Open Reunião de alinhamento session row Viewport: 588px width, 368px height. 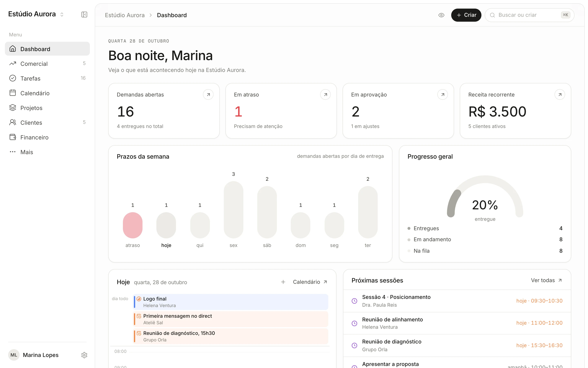(457, 323)
